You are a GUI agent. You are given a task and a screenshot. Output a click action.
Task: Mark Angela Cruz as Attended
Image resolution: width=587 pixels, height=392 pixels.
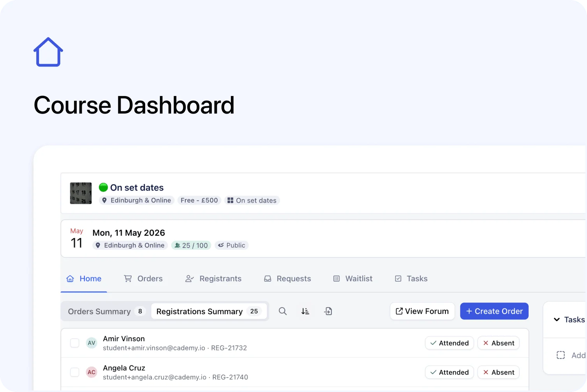[450, 372]
